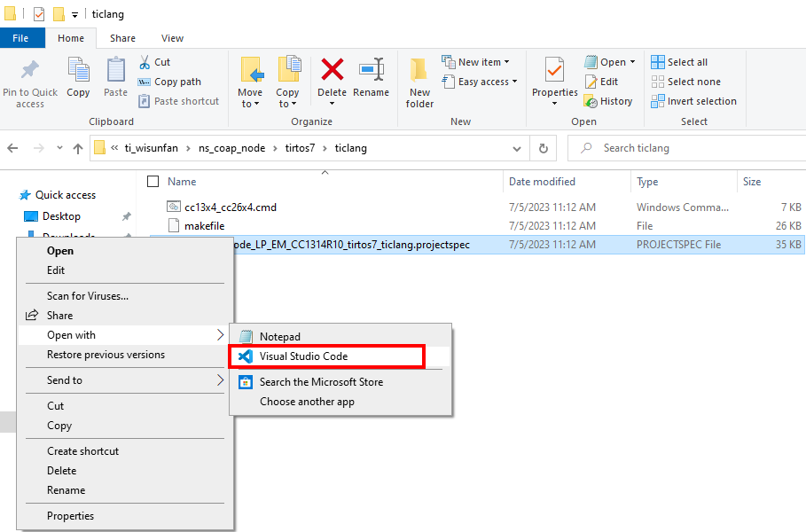
Task: Click Invert selection in the ribbon
Action: tap(700, 101)
